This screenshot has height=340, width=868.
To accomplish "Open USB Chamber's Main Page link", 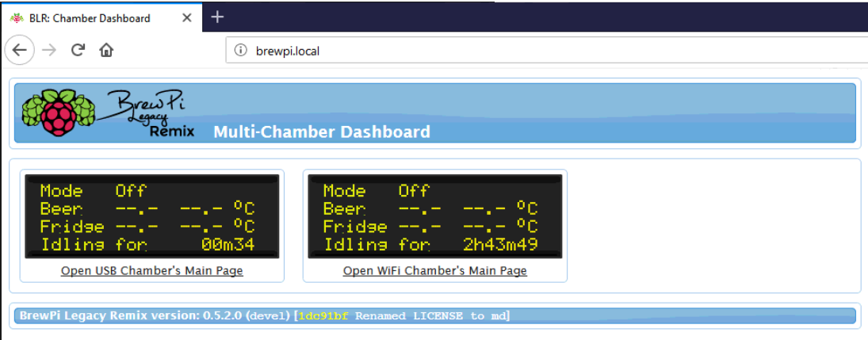I will pos(151,271).
